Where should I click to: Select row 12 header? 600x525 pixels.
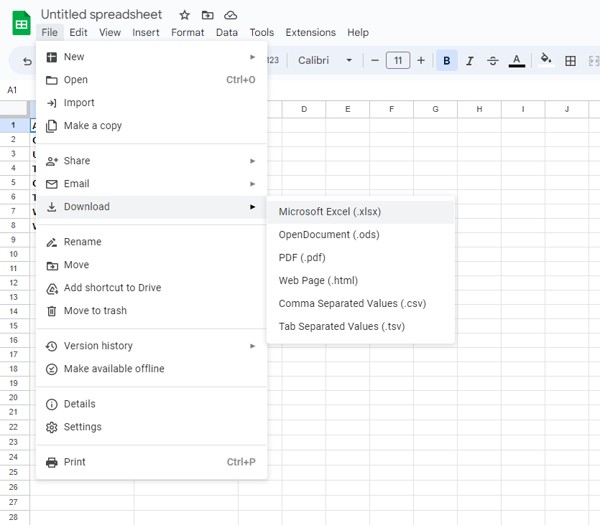click(x=14, y=283)
